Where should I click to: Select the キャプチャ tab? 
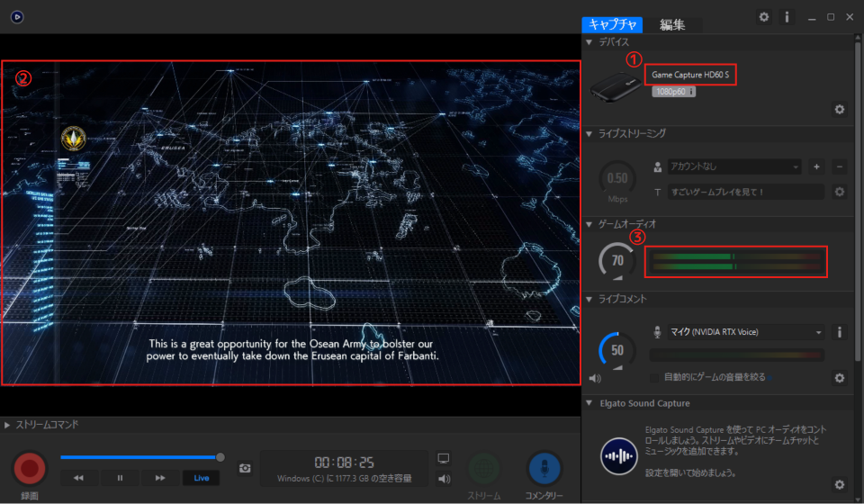point(612,25)
